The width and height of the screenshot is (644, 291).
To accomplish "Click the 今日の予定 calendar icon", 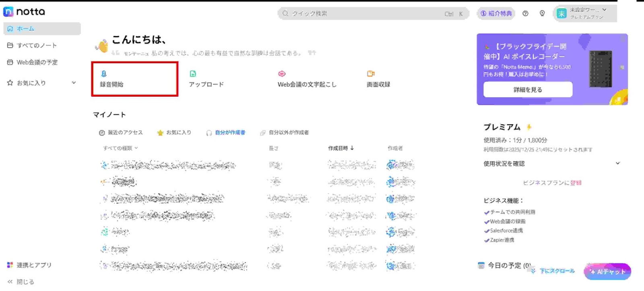I will tap(481, 265).
